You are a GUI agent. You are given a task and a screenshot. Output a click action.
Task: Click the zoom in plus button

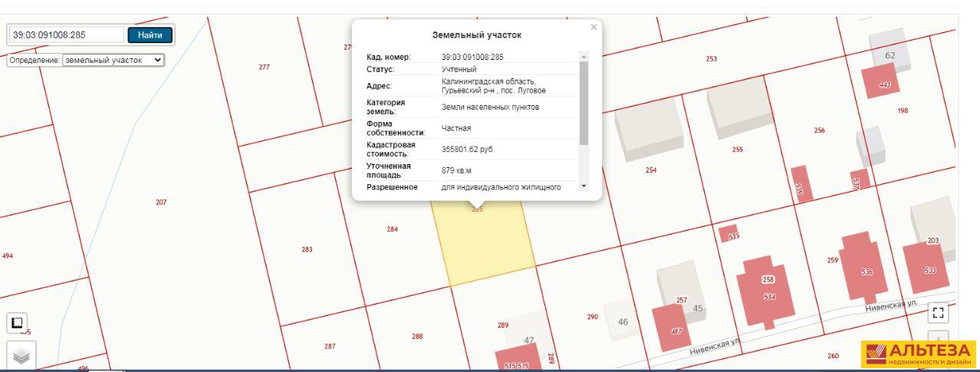pyautogui.click(x=938, y=337)
